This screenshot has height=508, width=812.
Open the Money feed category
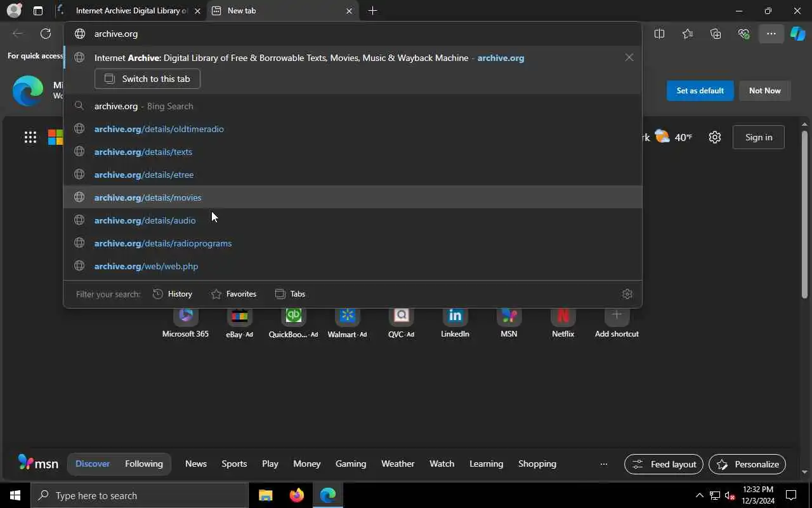pos(307,464)
